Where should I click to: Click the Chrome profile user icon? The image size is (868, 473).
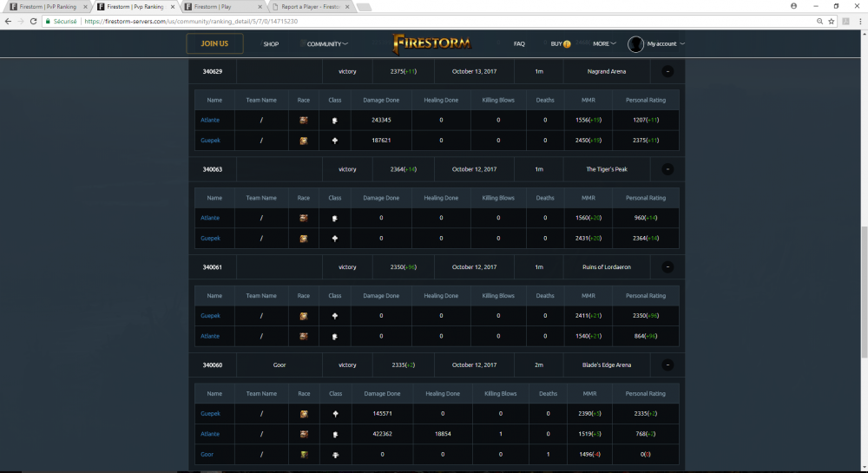pos(794,6)
